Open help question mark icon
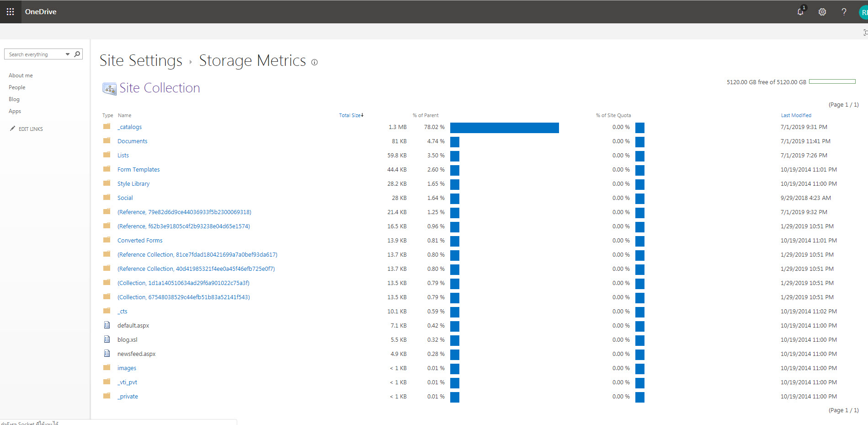This screenshot has height=425, width=868. pos(844,12)
